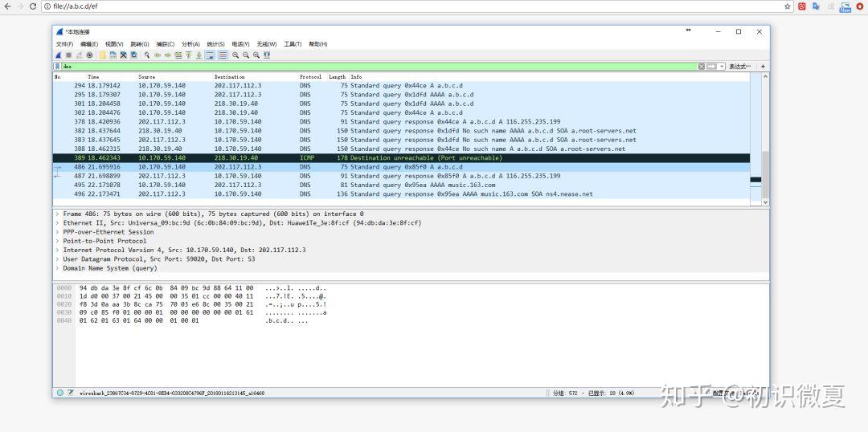Viewport: 868px width, 432px height.
Task: Open the 文件(F) menu
Action: [x=65, y=44]
